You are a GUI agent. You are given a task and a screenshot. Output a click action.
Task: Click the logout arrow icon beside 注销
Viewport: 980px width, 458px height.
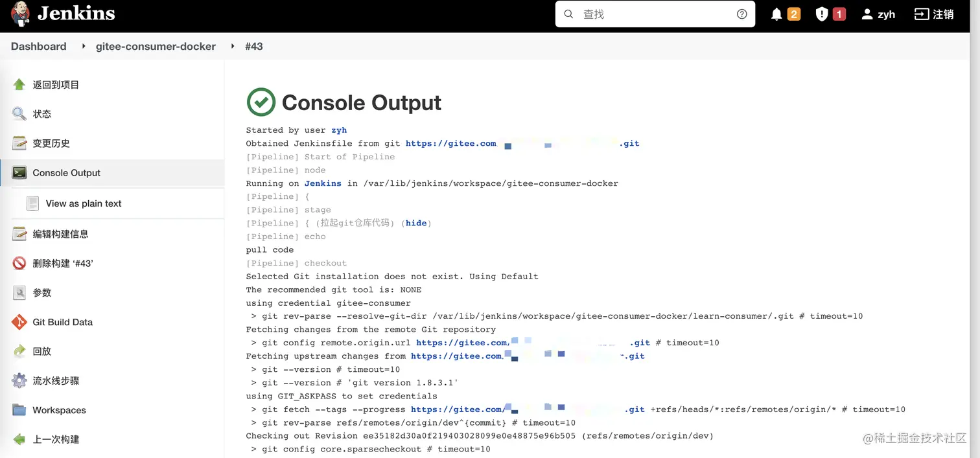[921, 14]
